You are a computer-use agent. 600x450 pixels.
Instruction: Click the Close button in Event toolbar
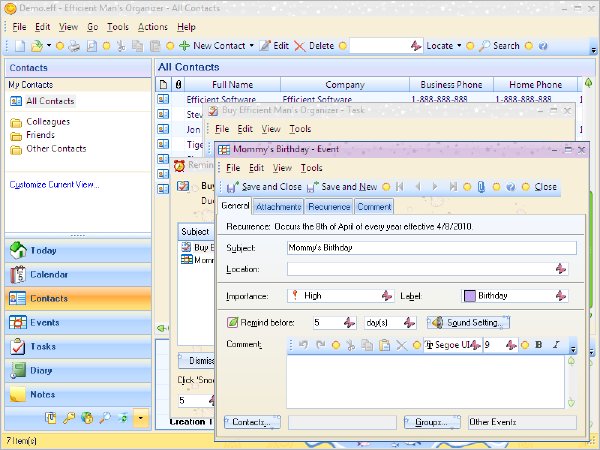pyautogui.click(x=545, y=187)
